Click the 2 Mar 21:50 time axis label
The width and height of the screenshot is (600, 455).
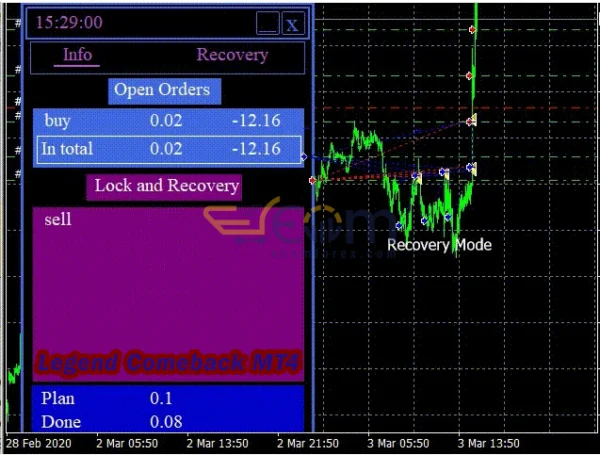click(x=308, y=443)
